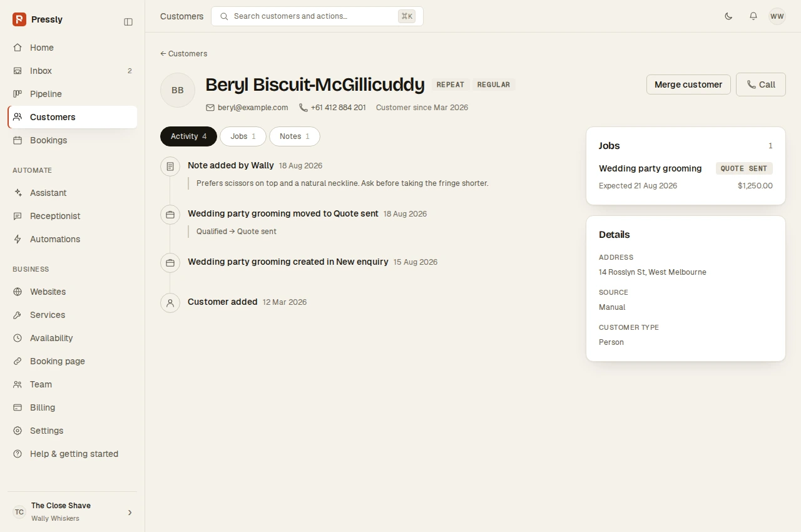Click the Call button
Image resolution: width=801 pixels, height=532 pixels.
[761, 84]
